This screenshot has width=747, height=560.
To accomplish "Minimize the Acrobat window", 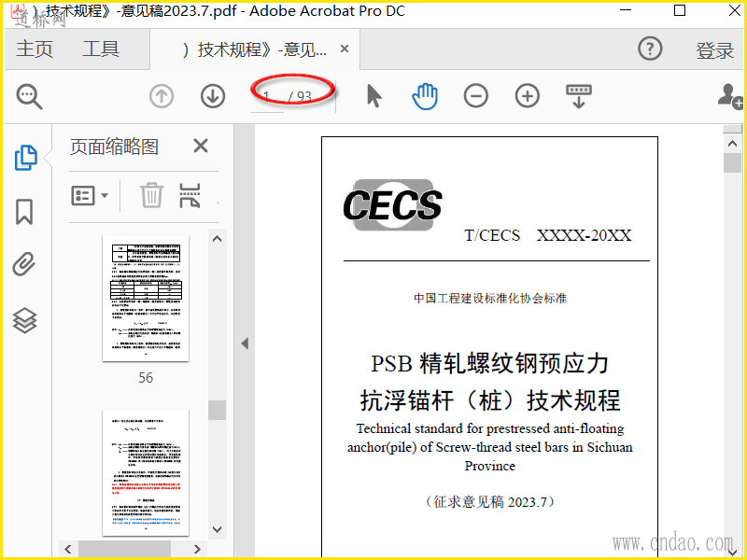I will [x=626, y=10].
